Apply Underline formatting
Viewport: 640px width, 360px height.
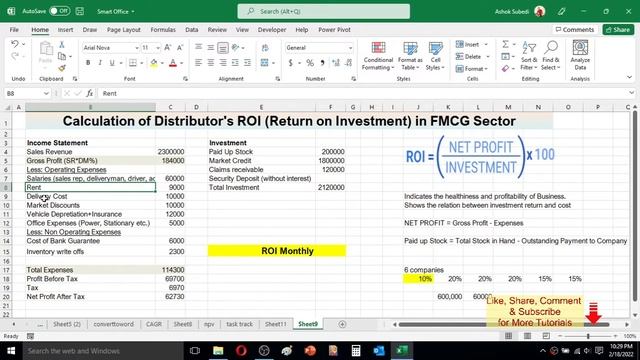[111, 63]
